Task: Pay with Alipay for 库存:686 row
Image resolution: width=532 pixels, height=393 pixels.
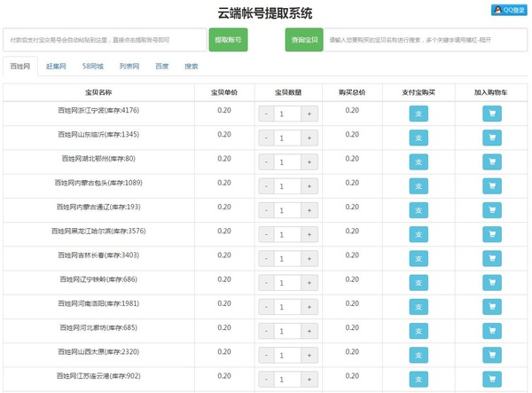Action: tap(419, 283)
